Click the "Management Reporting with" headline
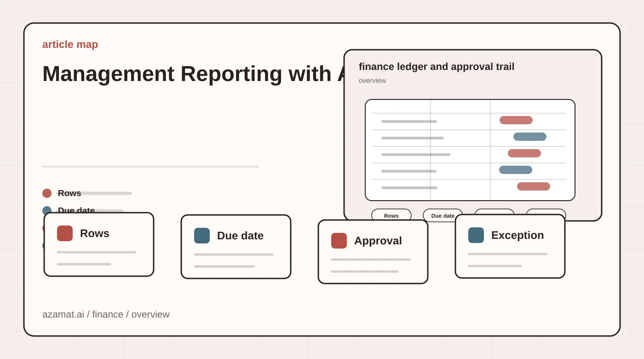644x359 pixels. point(193,74)
